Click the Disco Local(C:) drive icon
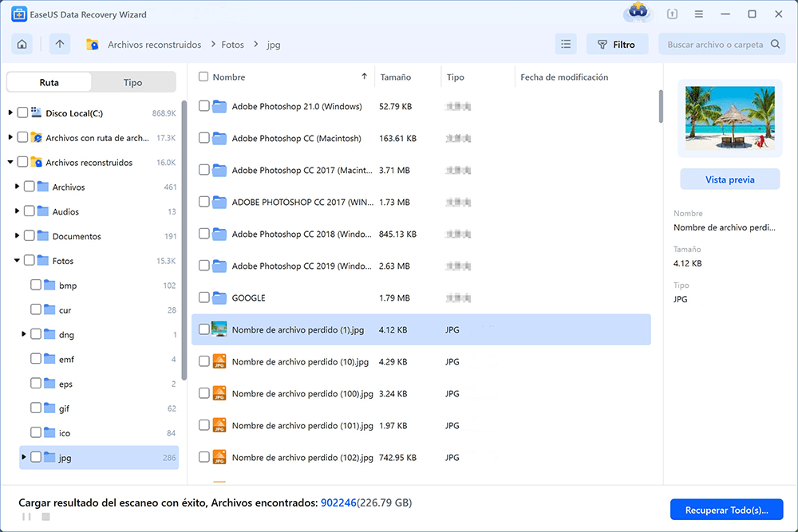The image size is (798, 532). pos(36,112)
